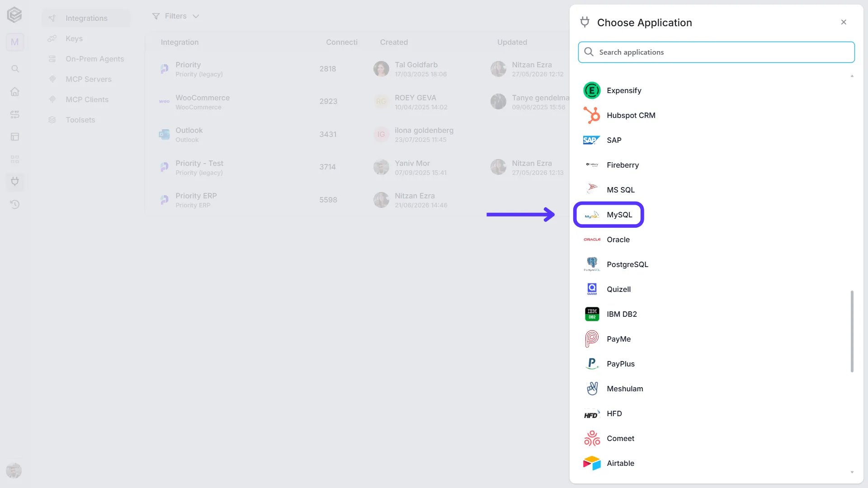This screenshot has width=868, height=488.
Task: Click the home icon in left rail
Action: point(15,92)
